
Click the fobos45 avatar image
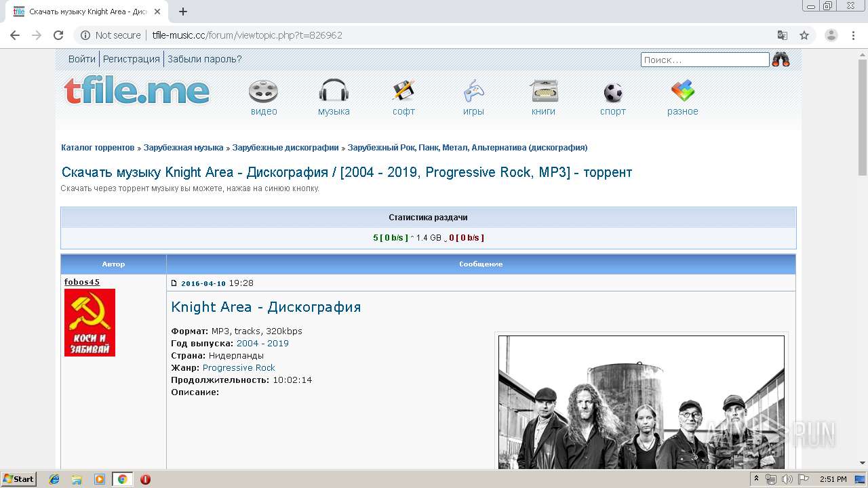point(90,323)
